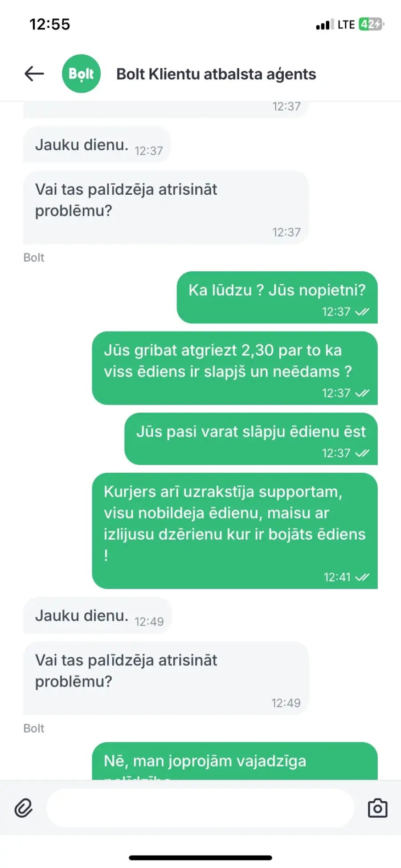Open 'Bolt Klientu atbalsta aģents' header title
The height and width of the screenshot is (868, 401).
pos(216,74)
